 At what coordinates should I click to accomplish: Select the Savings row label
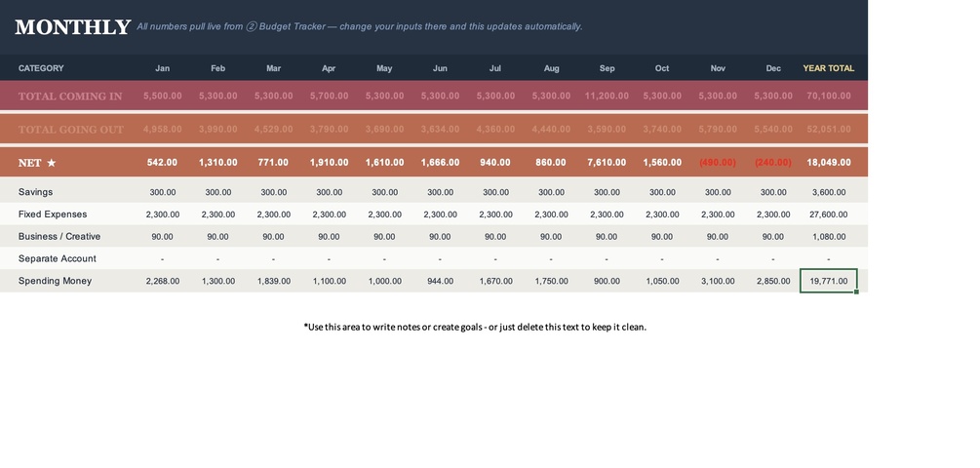tap(36, 192)
